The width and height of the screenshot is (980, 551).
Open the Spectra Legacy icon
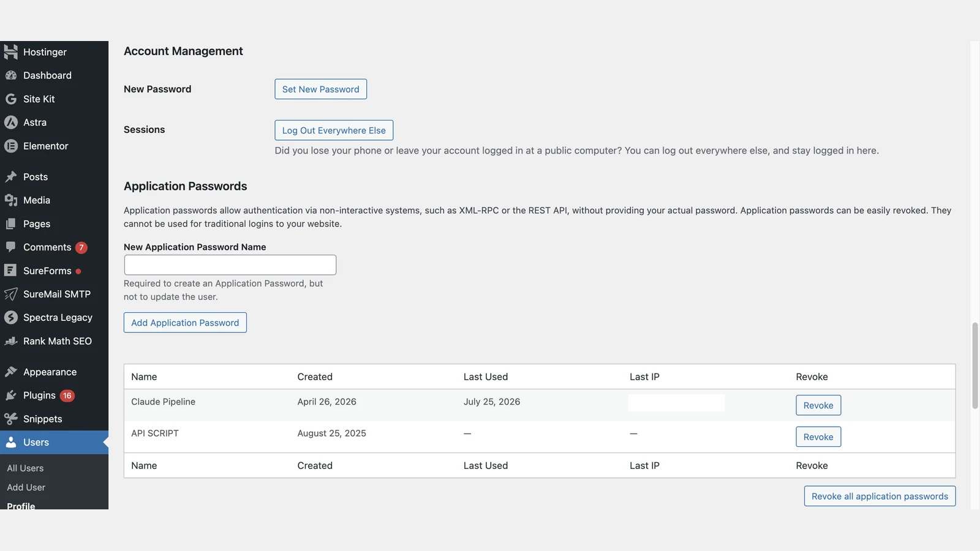pos(10,317)
